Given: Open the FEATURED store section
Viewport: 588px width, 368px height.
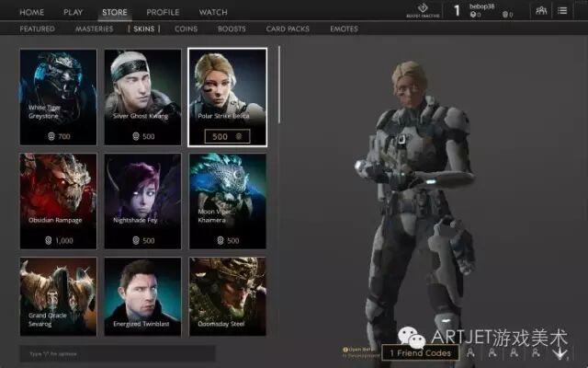Looking at the screenshot, I should tap(37, 29).
